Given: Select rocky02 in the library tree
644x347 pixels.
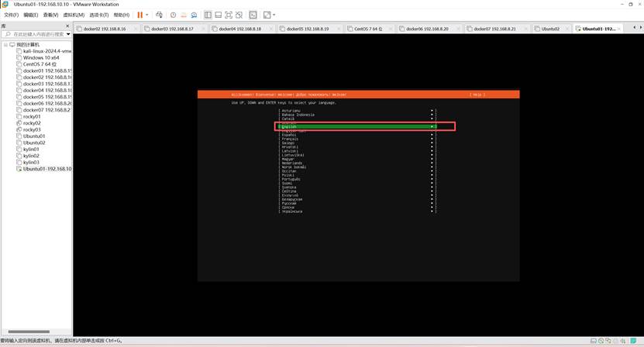Looking at the screenshot, I should [x=32, y=123].
